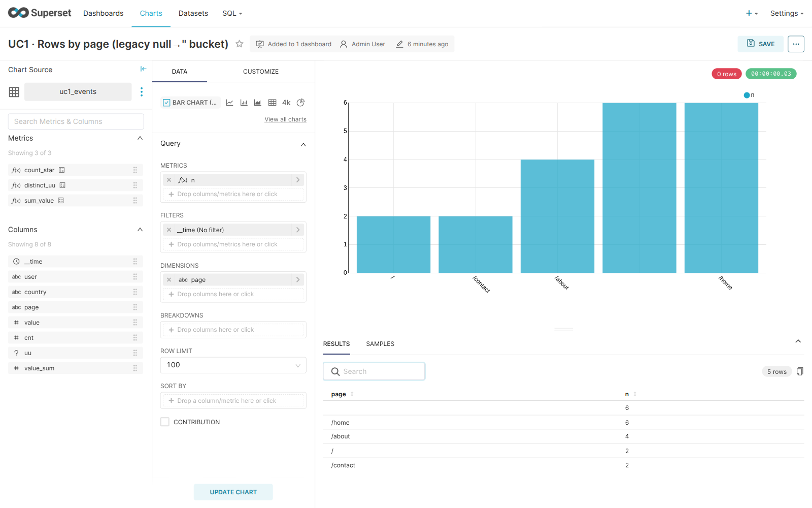Remove the __time filter with its X icon
Viewport: 812px width, 508px height.
pos(169,230)
